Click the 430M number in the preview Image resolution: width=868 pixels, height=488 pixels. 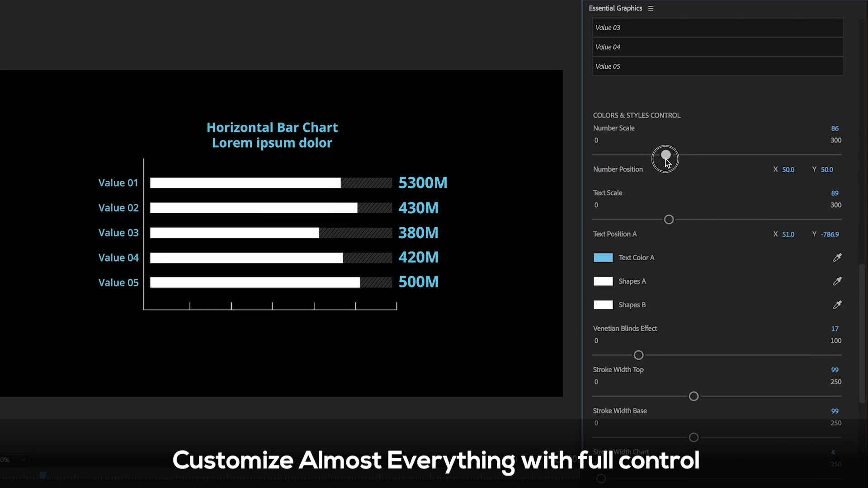pos(418,208)
